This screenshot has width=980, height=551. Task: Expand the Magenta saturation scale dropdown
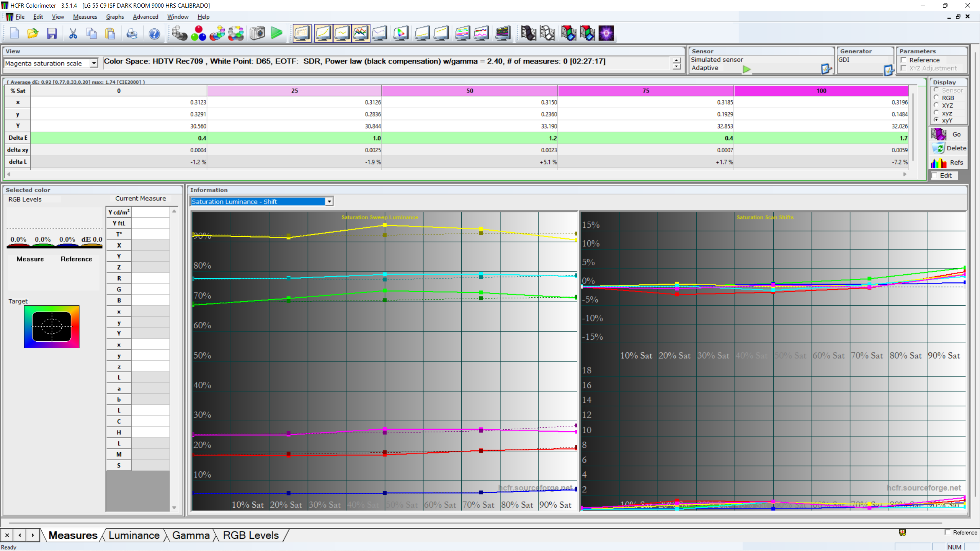pos(94,63)
